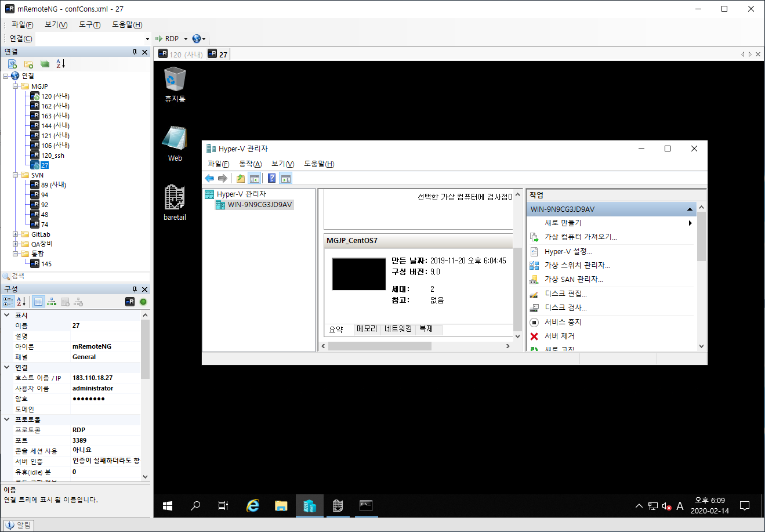The width and height of the screenshot is (765, 532).
Task: Open the 동작 menu in Hyper-V Manager
Action: (x=250, y=164)
